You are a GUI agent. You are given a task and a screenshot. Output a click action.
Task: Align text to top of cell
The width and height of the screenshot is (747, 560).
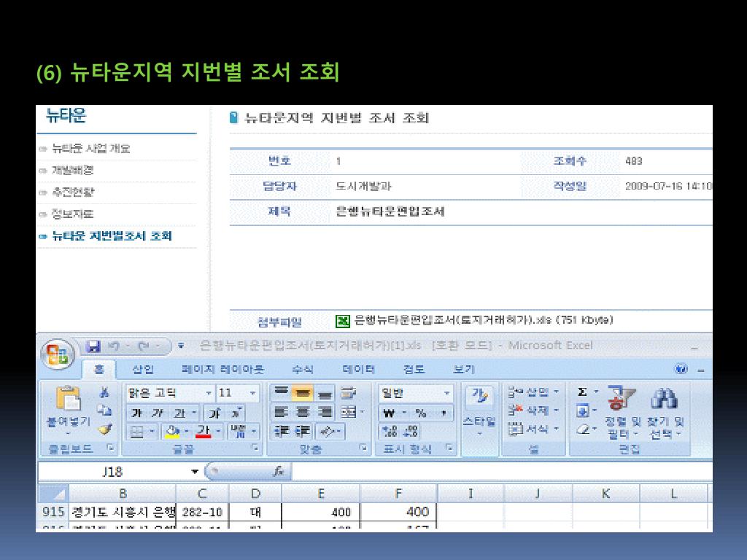(x=282, y=393)
